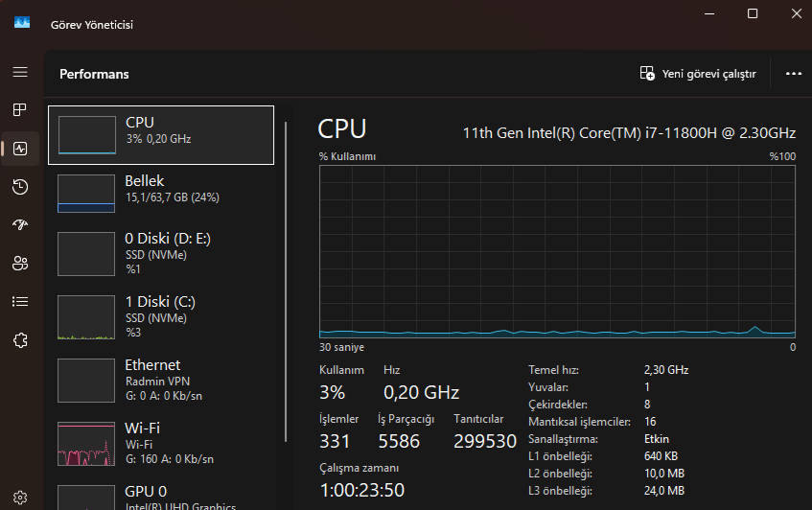Click the '% Kullanımı' graph label
This screenshot has width=812, height=510.
pyautogui.click(x=347, y=156)
